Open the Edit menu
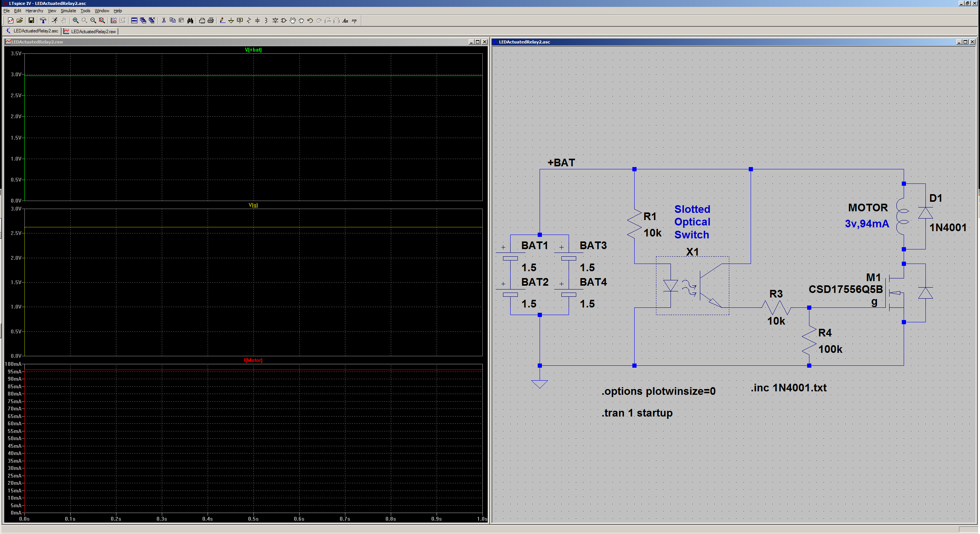Image resolution: width=980 pixels, height=534 pixels. (x=18, y=11)
